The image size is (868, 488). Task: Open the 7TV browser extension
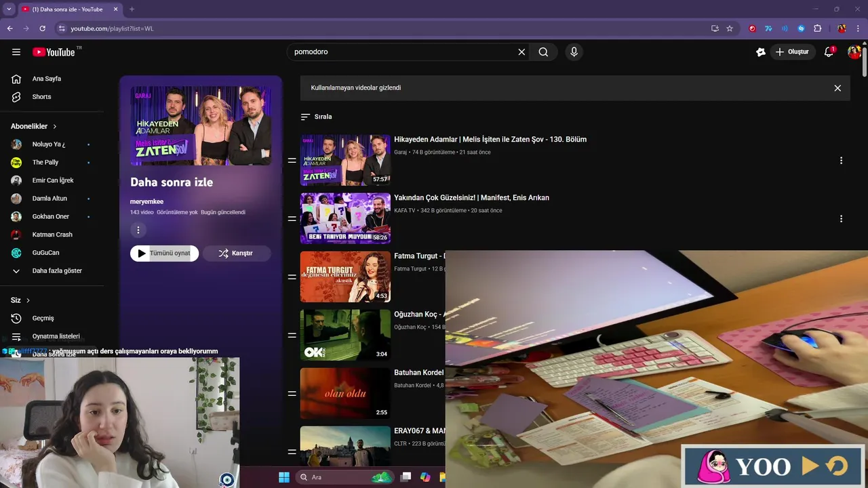point(768,28)
